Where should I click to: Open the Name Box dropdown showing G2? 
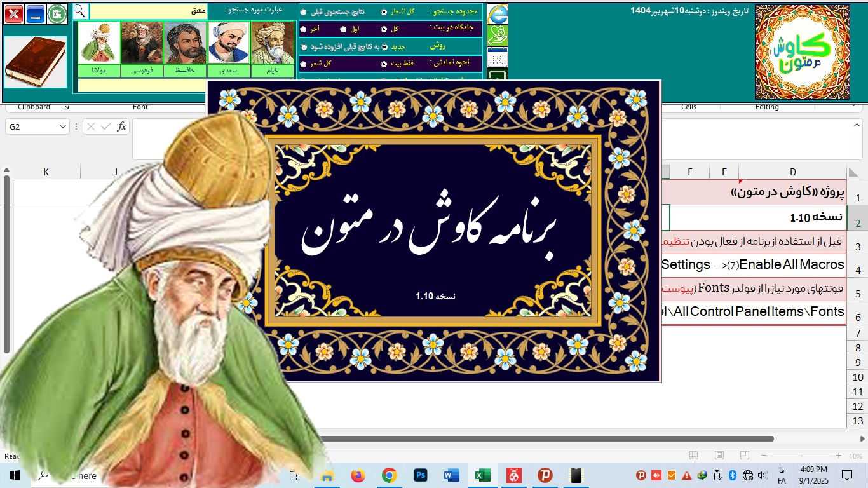[x=62, y=126]
